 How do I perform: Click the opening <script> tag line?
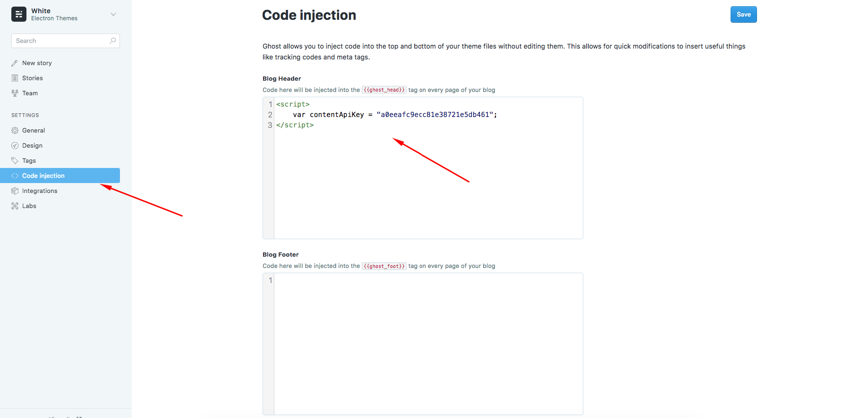coord(293,104)
